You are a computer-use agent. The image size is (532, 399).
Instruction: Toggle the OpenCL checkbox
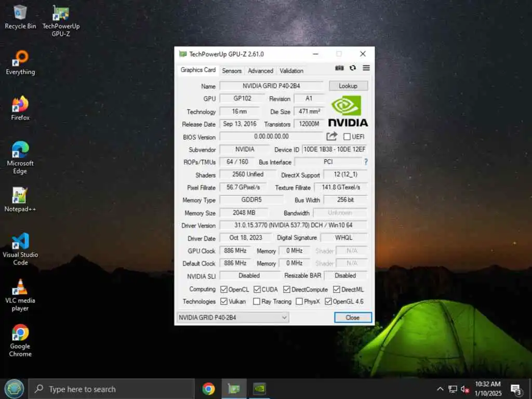[223, 289]
